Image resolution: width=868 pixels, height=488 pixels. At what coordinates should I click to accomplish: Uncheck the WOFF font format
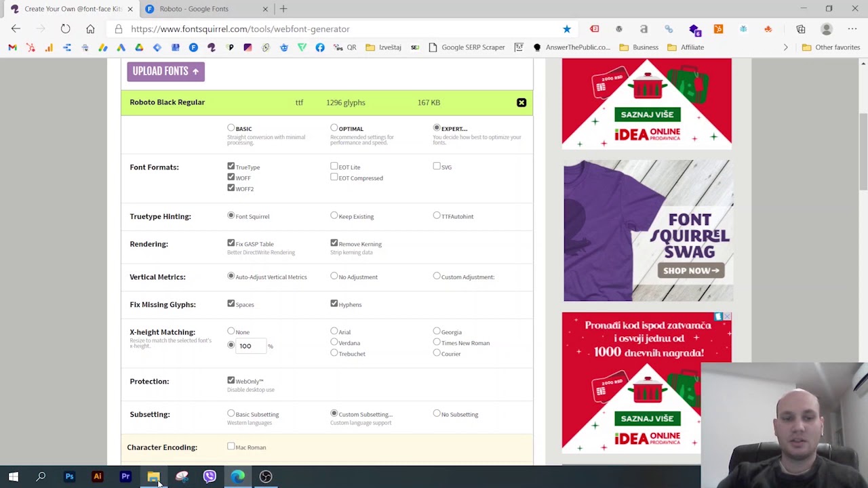point(231,177)
